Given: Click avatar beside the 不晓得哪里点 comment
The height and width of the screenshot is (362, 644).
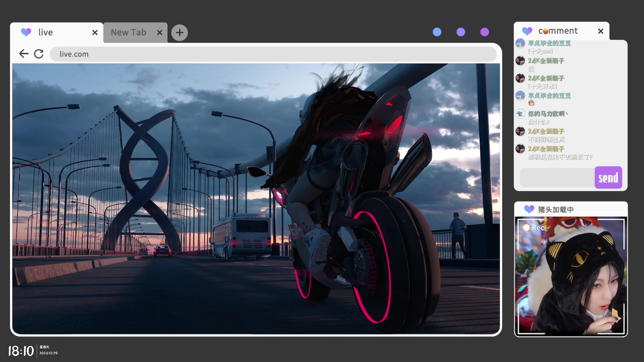Looking at the screenshot, I should pos(520,131).
